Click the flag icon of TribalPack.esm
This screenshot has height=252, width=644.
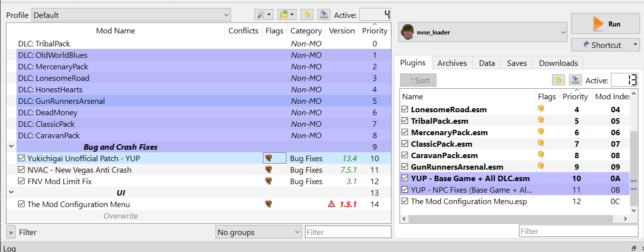pos(540,120)
